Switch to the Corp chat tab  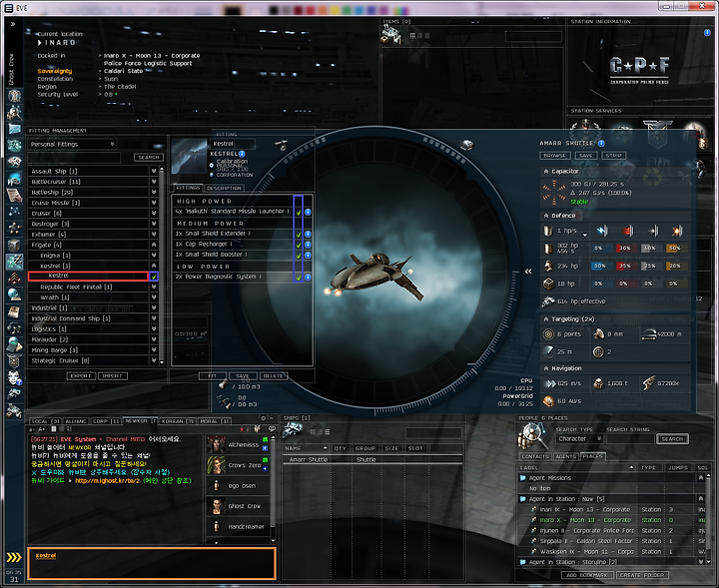[106, 421]
